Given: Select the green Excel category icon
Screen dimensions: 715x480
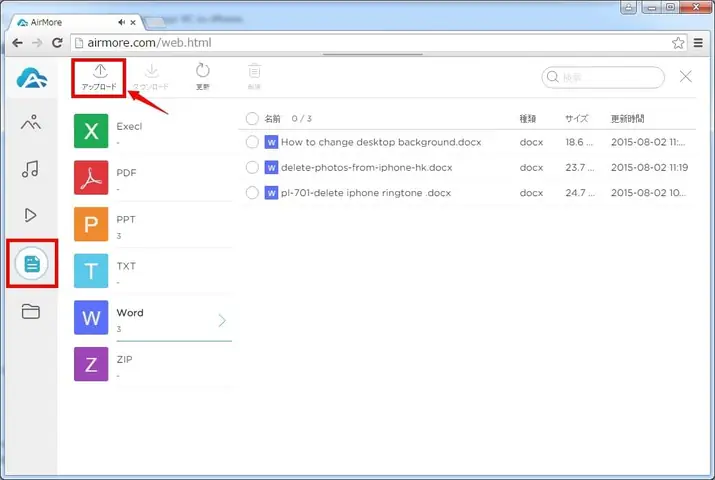Looking at the screenshot, I should tap(91, 131).
